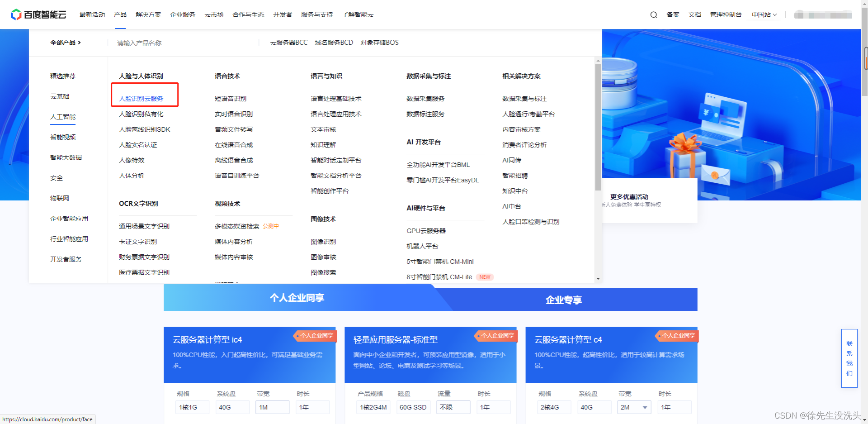
Task: Open 人脸识别私有化
Action: (x=141, y=114)
